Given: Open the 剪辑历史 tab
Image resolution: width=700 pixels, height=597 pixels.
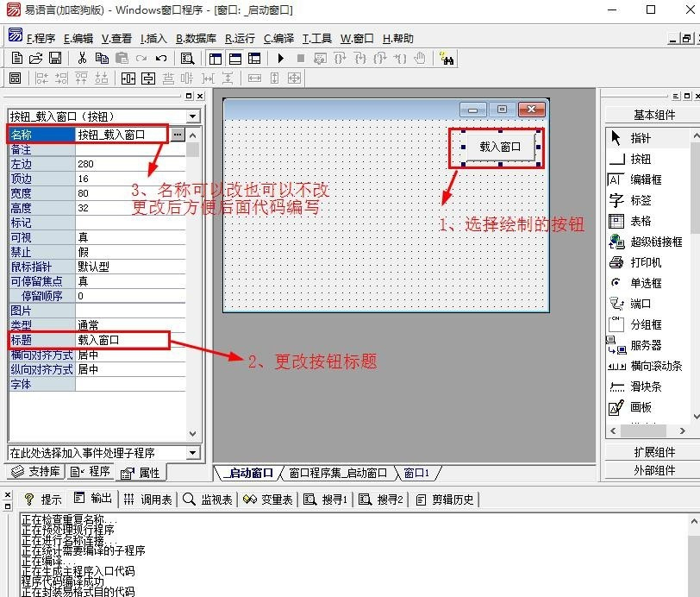Looking at the screenshot, I should pos(445,500).
